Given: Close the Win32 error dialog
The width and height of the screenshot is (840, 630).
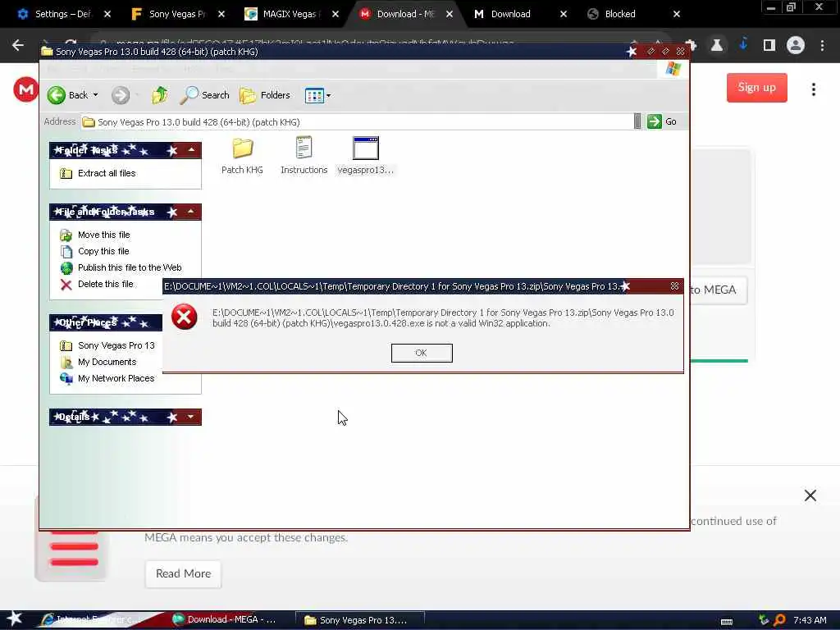Looking at the screenshot, I should pyautogui.click(x=674, y=286).
